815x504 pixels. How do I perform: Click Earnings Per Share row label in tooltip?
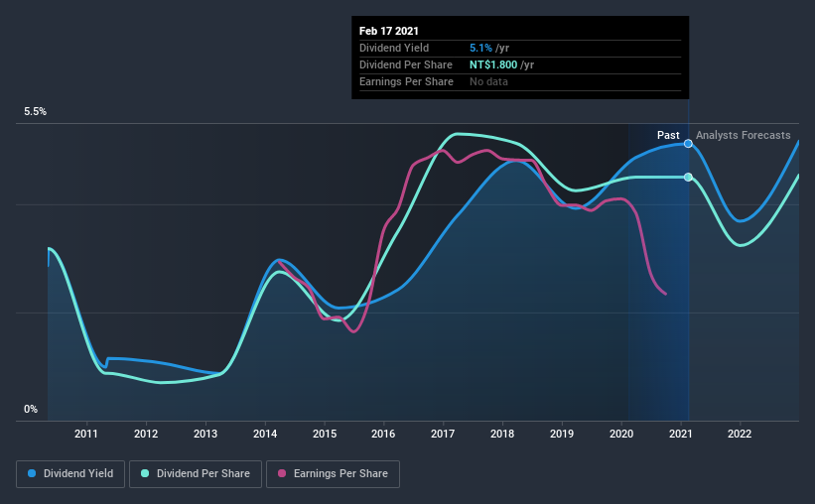406,81
